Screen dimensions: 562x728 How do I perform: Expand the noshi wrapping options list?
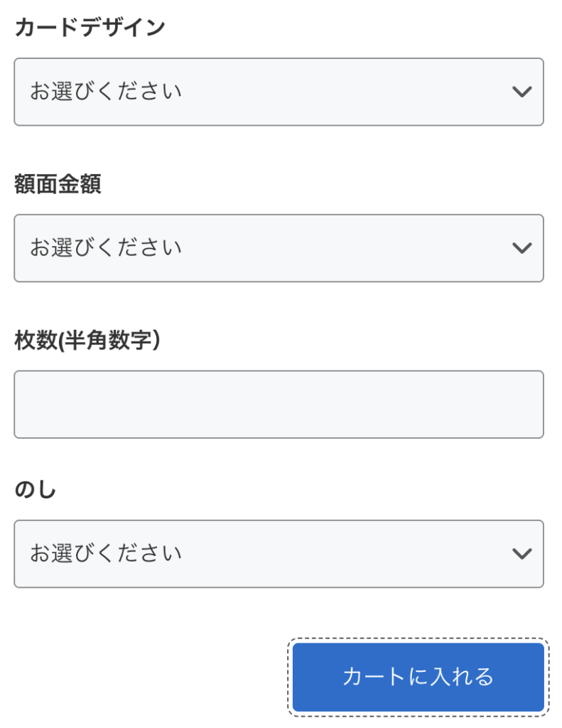click(279, 554)
